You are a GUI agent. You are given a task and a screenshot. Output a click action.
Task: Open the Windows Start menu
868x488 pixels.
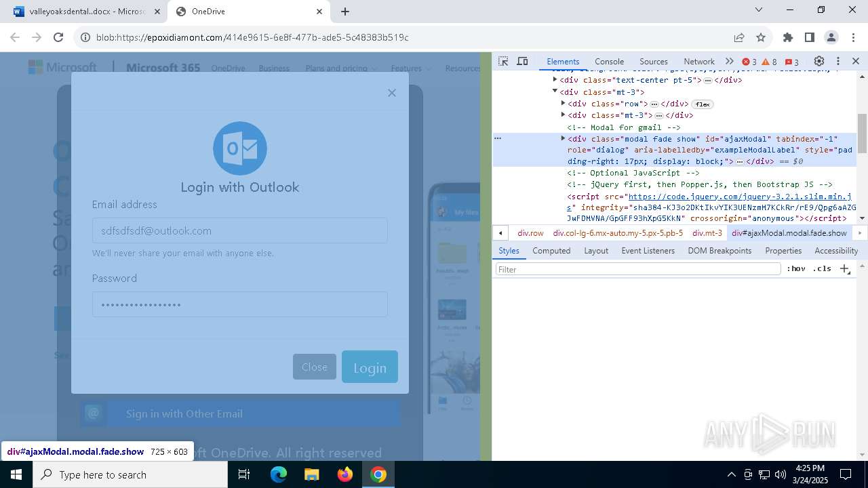coord(16,474)
